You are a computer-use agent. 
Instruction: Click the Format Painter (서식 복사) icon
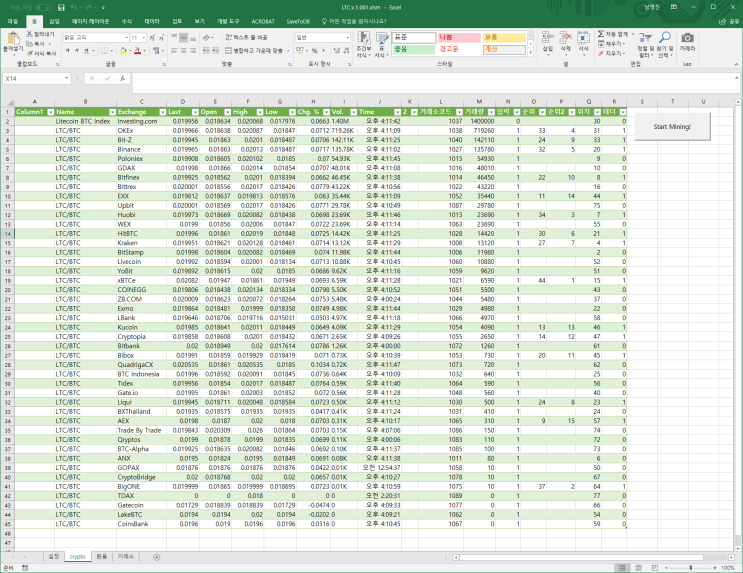[x=29, y=54]
